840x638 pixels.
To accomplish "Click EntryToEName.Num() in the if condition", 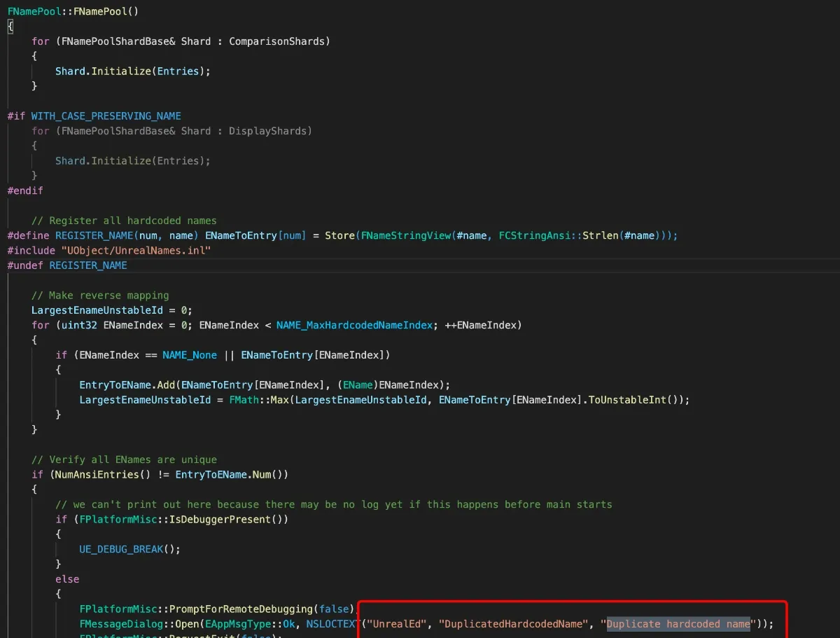I will click(228, 475).
